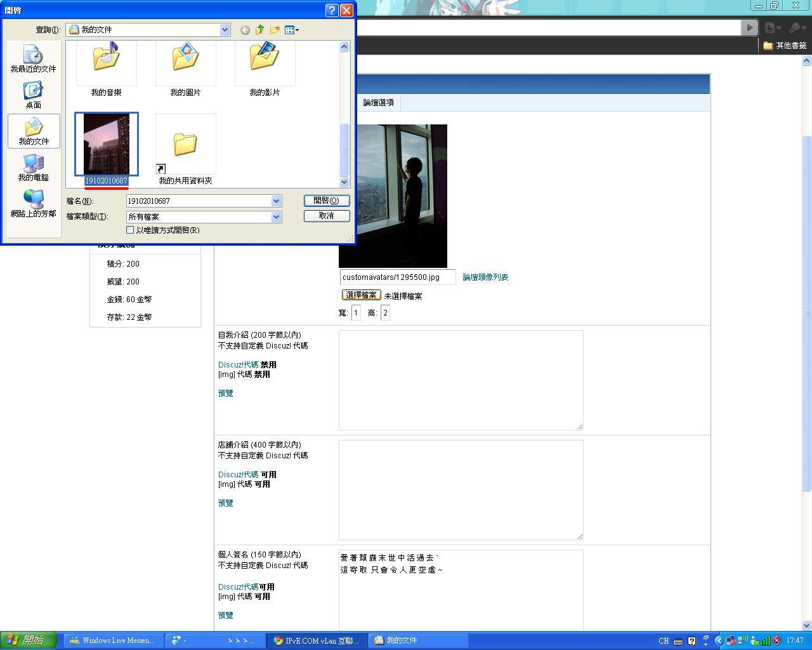Expand the 檔名 dropdown arrow
Viewport: 812px width, 650px height.
tap(276, 201)
